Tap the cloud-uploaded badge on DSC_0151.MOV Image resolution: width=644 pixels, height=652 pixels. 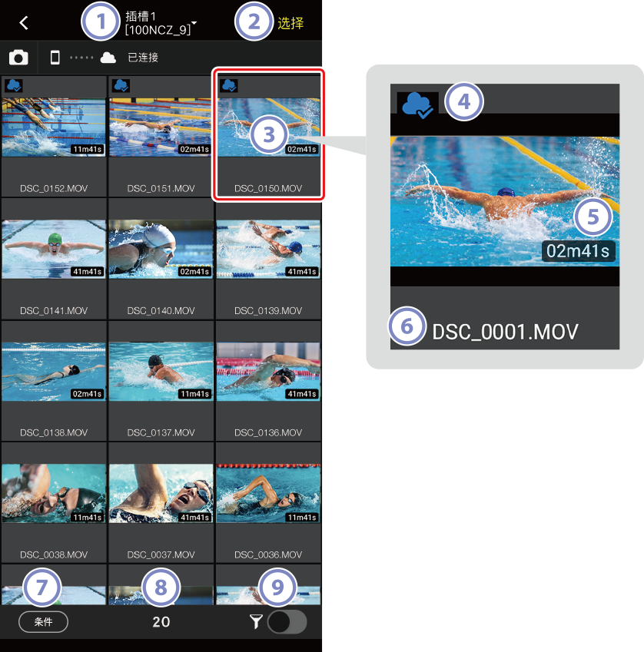(x=121, y=86)
